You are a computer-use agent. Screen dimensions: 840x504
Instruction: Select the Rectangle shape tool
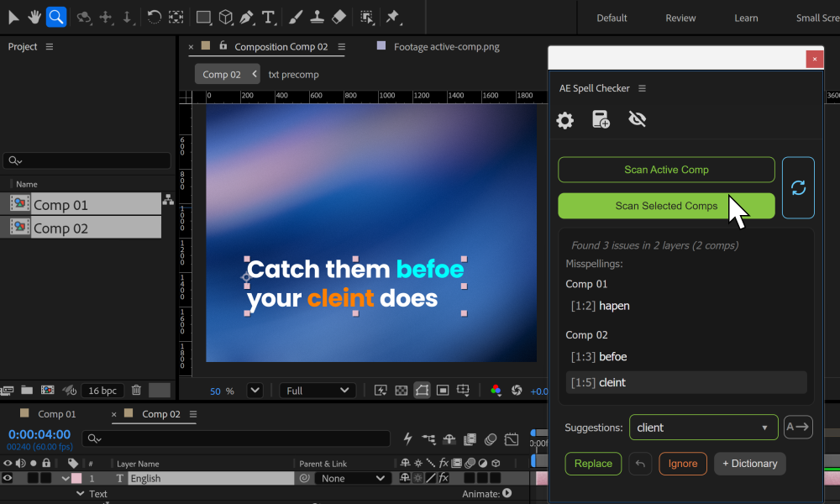tap(203, 17)
